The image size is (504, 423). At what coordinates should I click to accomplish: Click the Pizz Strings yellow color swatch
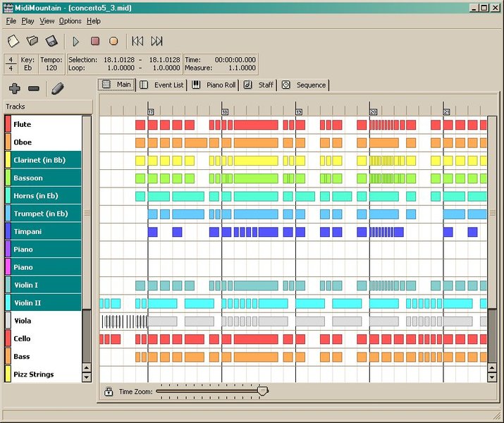[8, 374]
